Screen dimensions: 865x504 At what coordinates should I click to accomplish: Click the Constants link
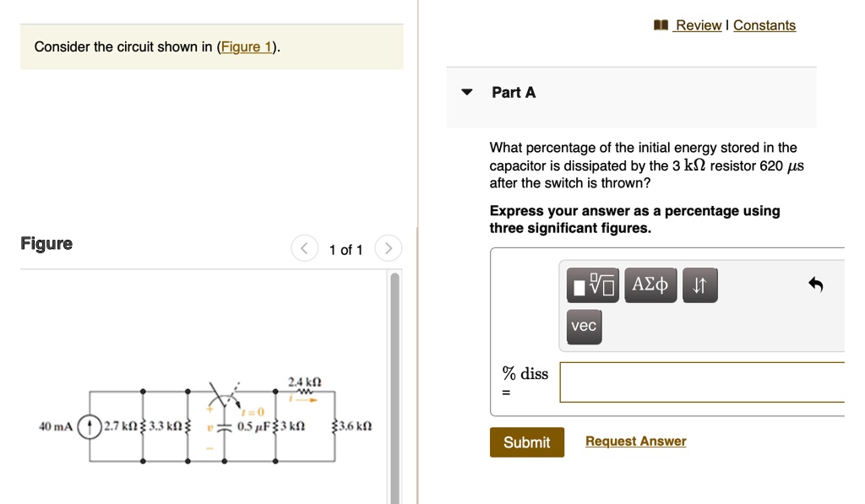click(764, 25)
